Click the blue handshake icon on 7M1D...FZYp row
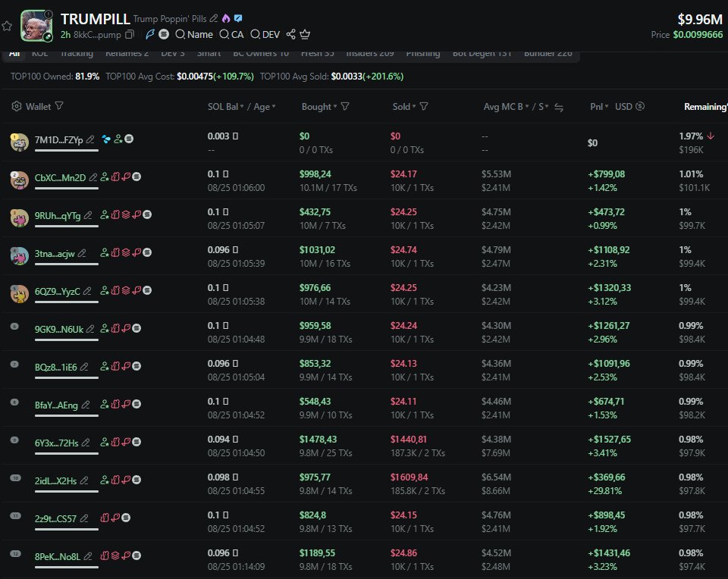This screenshot has height=579, width=728. 106,139
